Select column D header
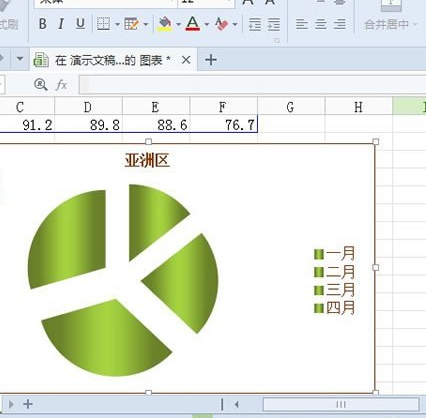The image size is (426, 418). tap(88, 107)
